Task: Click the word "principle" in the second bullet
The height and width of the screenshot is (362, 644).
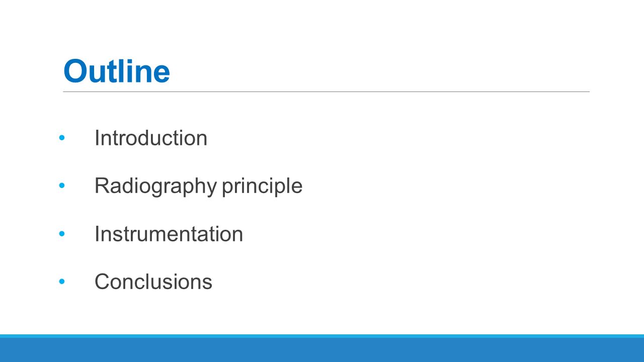Action: tap(262, 186)
